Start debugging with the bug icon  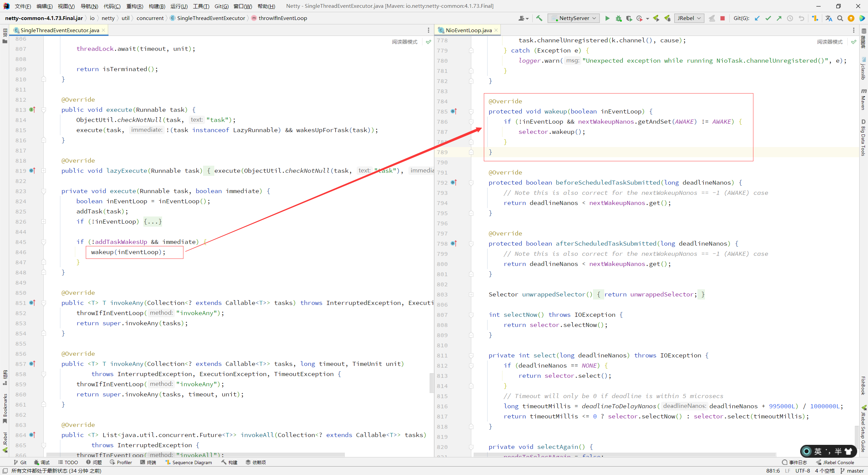(618, 18)
